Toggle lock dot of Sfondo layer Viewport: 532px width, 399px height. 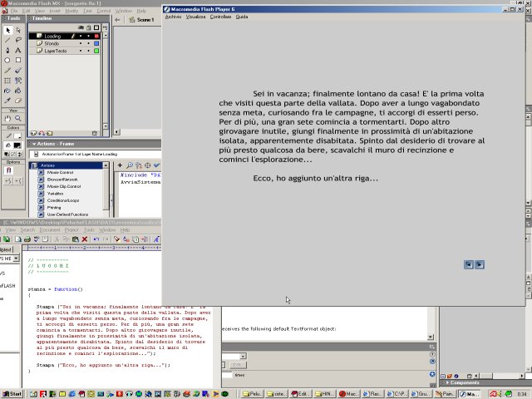point(89,43)
